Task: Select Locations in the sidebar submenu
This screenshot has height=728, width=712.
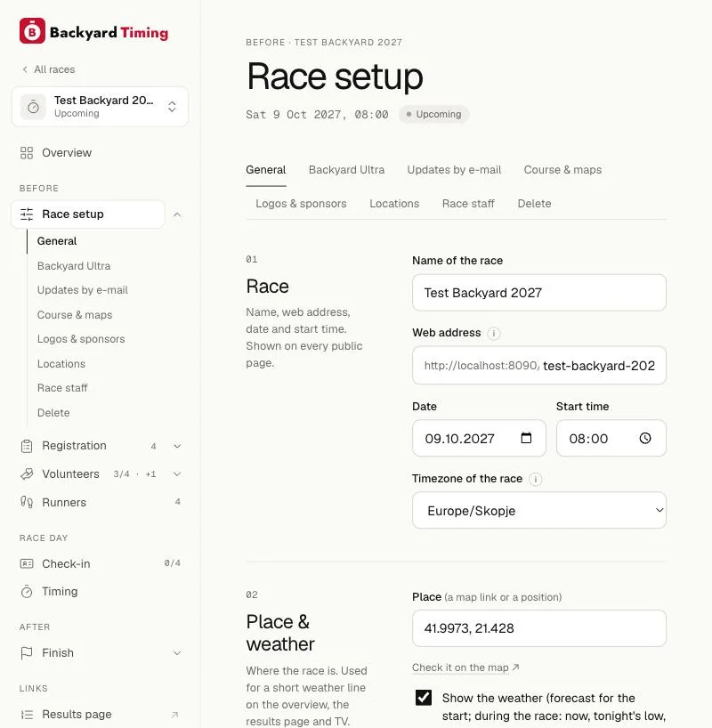Action: (61, 363)
